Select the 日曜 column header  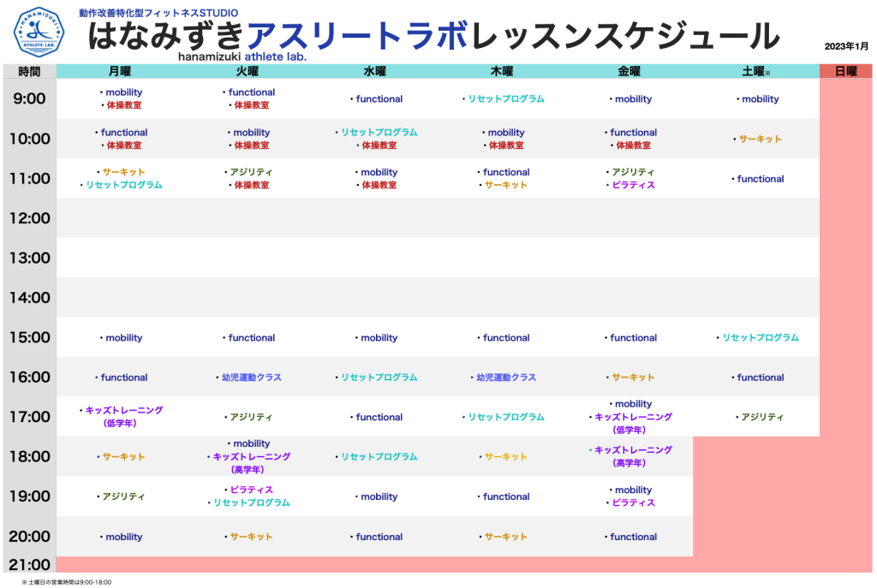pyautogui.click(x=845, y=72)
